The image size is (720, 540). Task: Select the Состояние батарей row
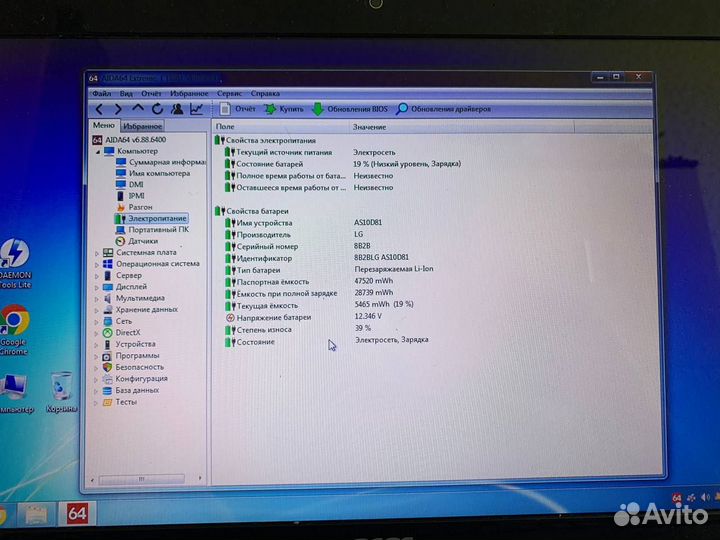(343, 164)
